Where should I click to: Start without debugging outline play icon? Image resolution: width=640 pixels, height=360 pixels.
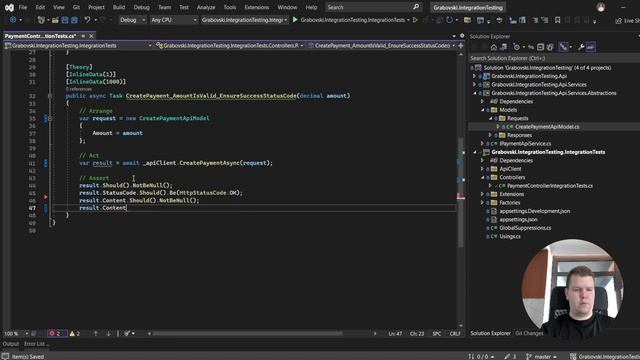tap(415, 20)
